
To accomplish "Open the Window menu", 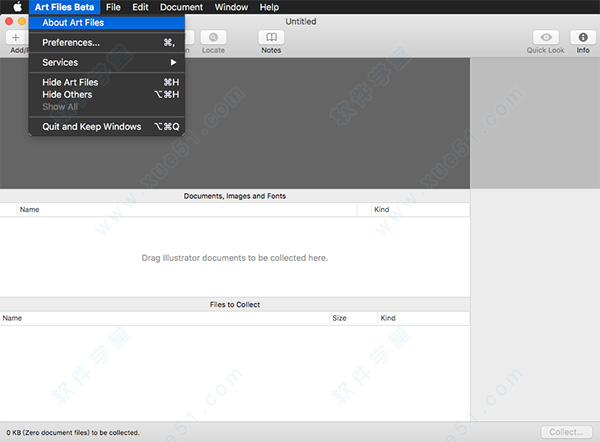I will tap(231, 7).
